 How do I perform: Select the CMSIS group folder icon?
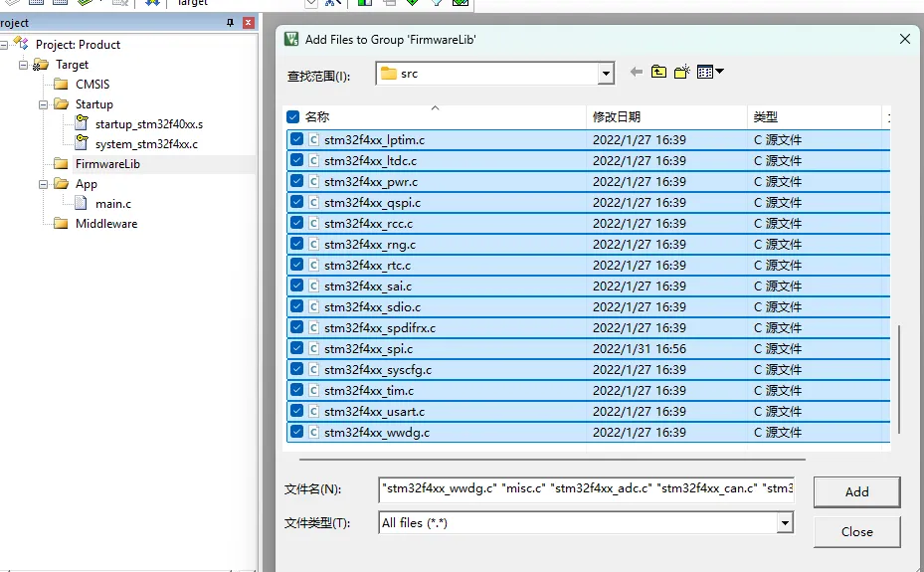pyautogui.click(x=61, y=85)
